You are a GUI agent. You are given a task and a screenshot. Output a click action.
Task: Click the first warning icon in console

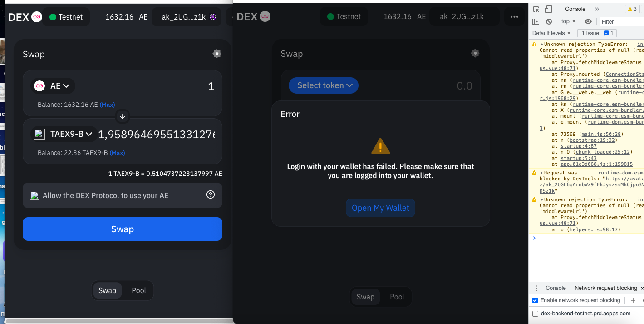pyautogui.click(x=534, y=45)
